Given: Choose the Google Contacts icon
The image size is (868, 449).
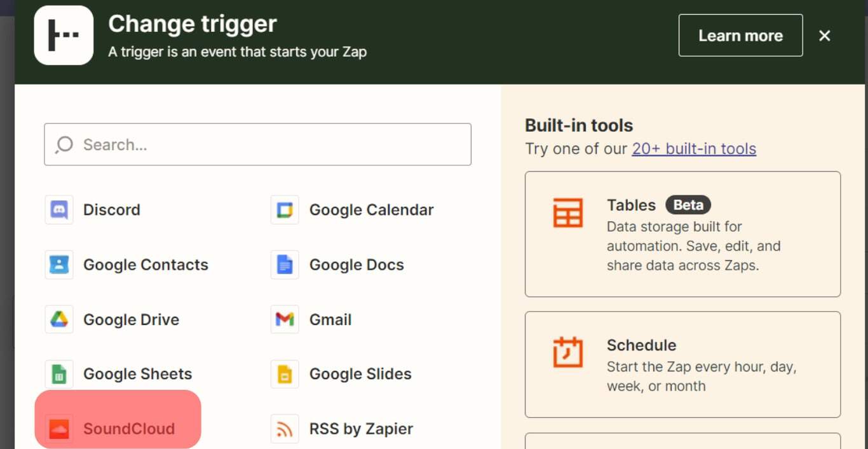Looking at the screenshot, I should (59, 265).
